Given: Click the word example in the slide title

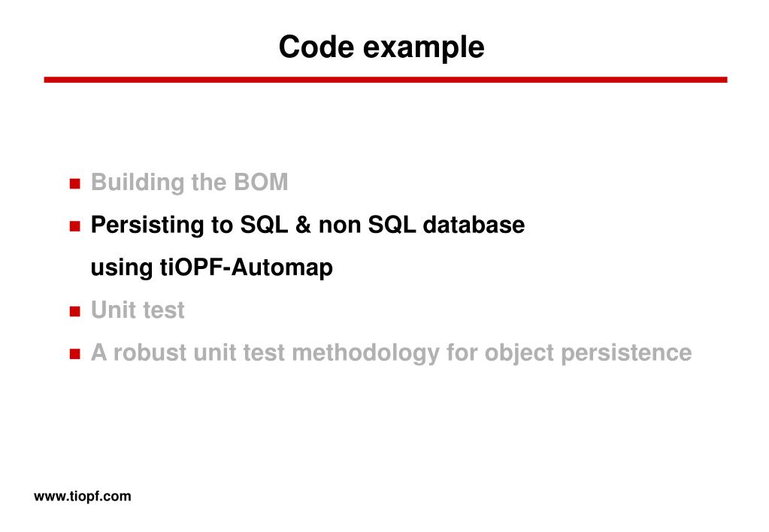Looking at the screenshot, I should (x=424, y=49).
